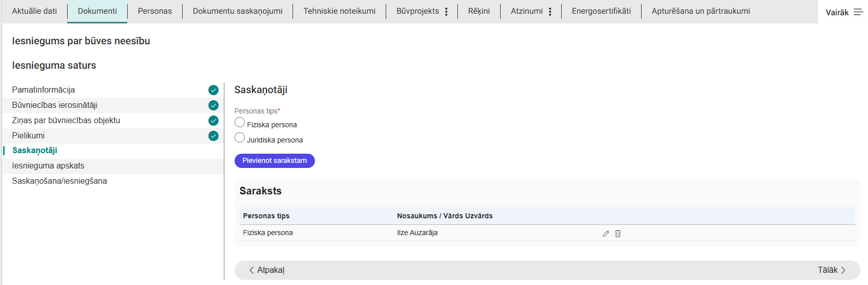Navigate to Saskaņošana/iesniegšana step
Viewport: 868px width, 285px height.
pyautogui.click(x=60, y=181)
